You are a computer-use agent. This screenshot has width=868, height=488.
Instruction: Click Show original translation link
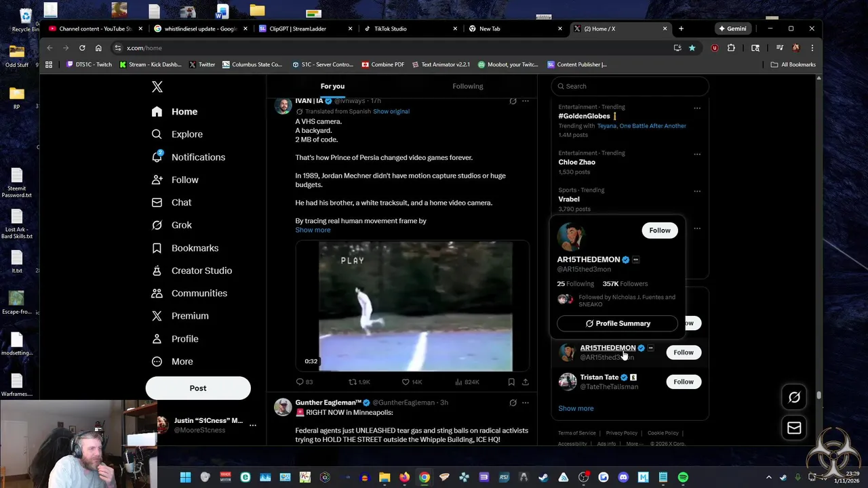pyautogui.click(x=391, y=111)
